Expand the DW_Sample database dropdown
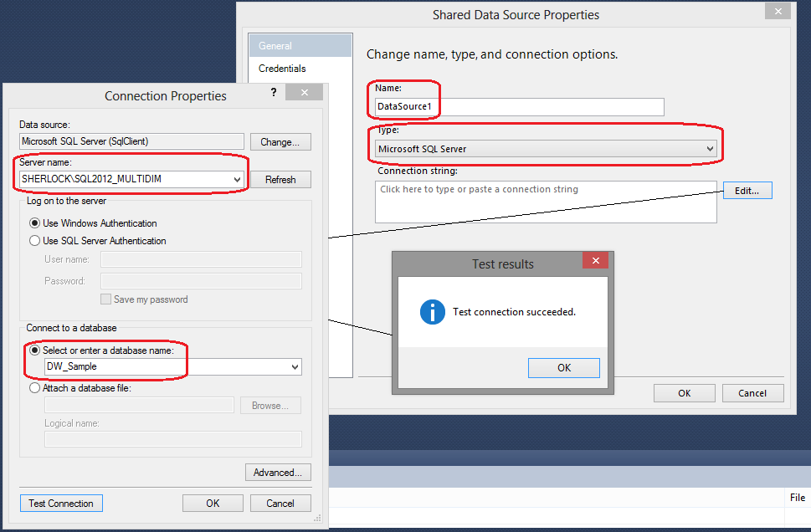Screen dimensions: 811x532 click(295, 367)
